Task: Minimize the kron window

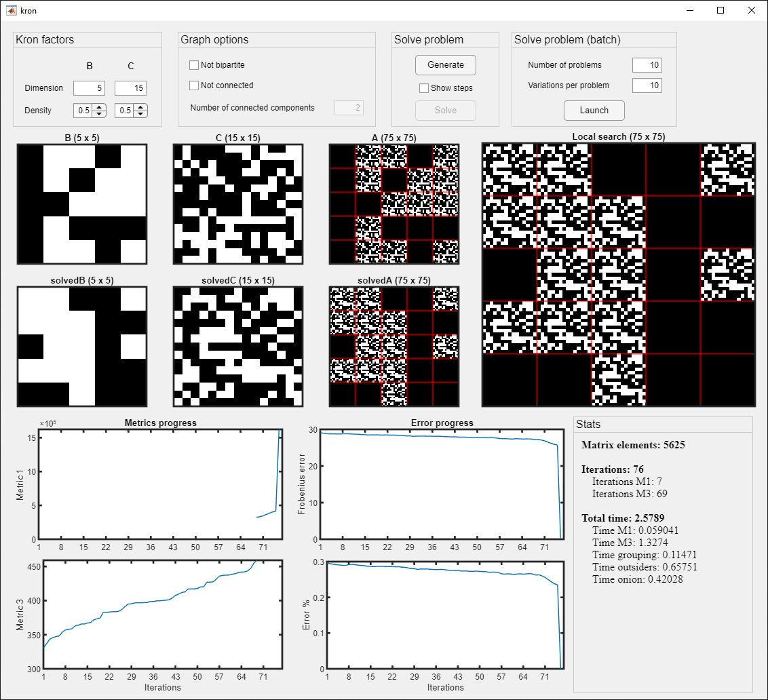Action: coord(690,10)
